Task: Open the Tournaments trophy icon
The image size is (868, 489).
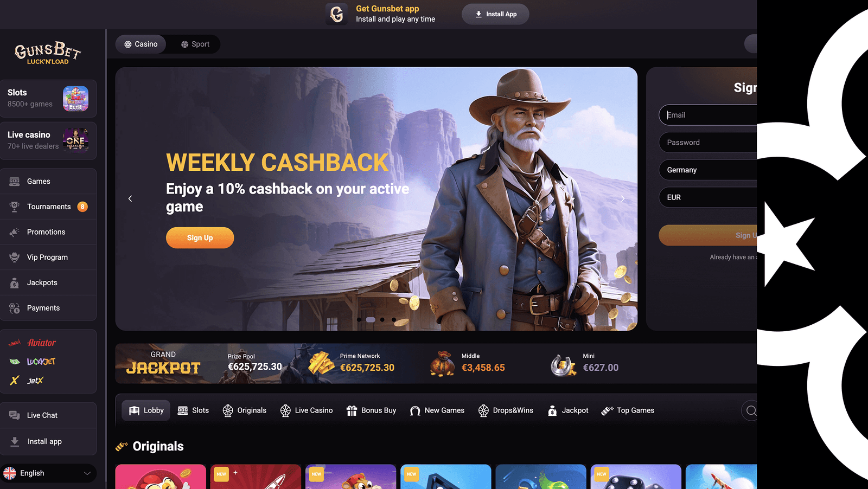Action: tap(15, 207)
